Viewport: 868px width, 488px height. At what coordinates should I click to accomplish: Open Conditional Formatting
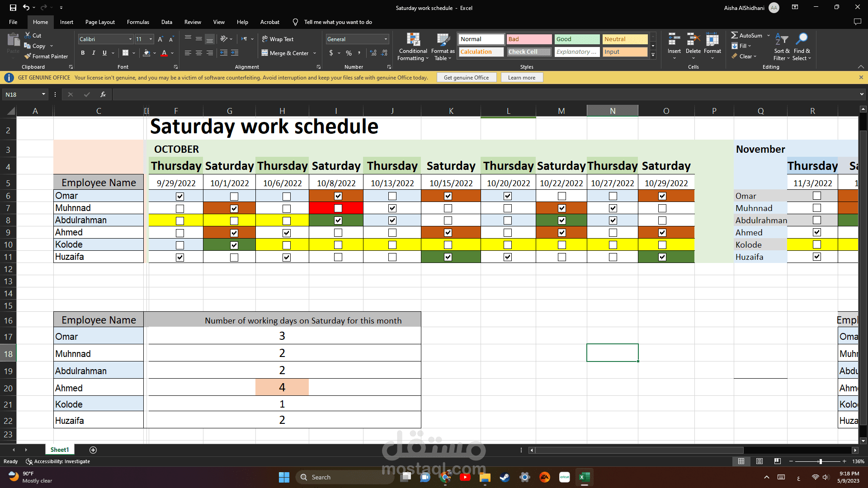pyautogui.click(x=413, y=47)
